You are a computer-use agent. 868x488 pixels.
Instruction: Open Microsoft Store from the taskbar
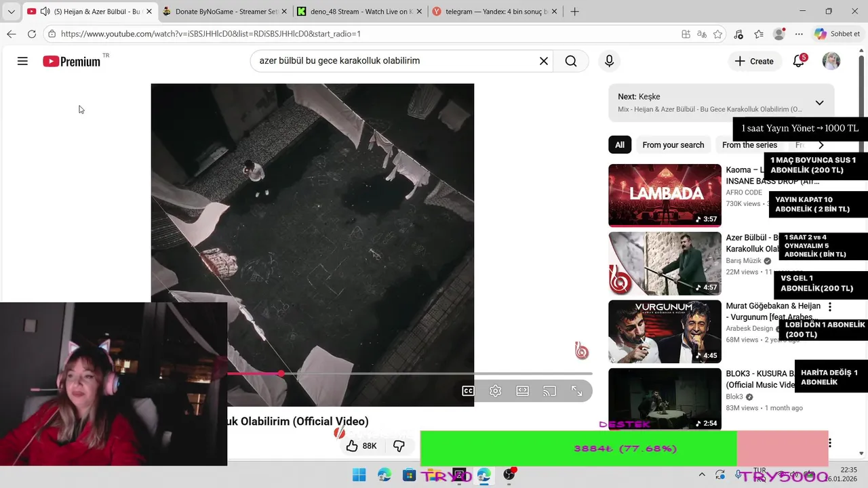point(409,475)
